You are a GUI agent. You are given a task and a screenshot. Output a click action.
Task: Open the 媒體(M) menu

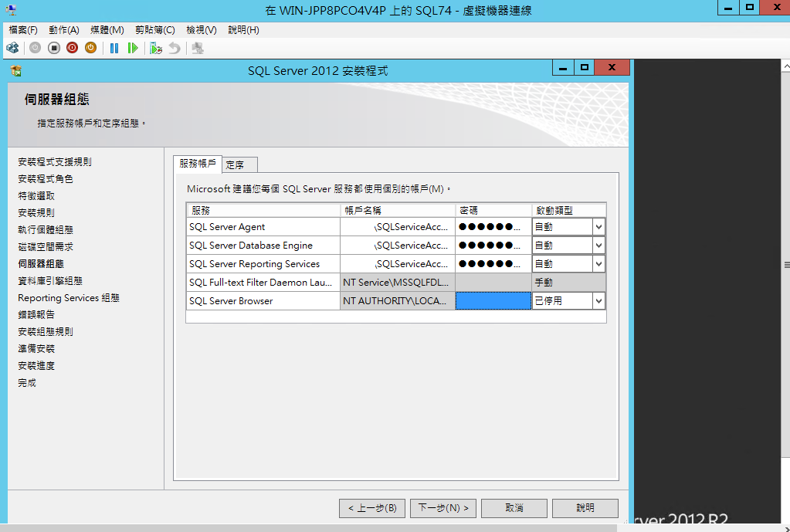(x=107, y=30)
